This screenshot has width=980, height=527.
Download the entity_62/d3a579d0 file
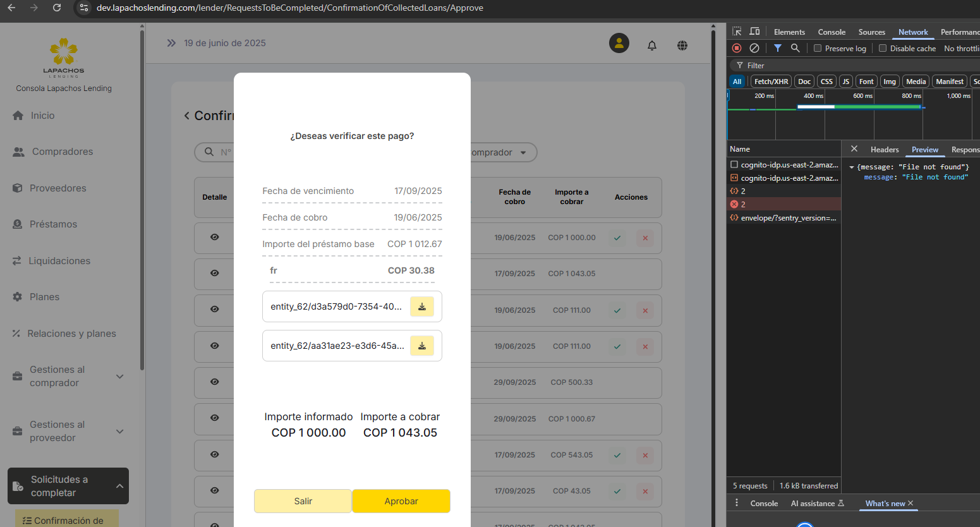421,306
